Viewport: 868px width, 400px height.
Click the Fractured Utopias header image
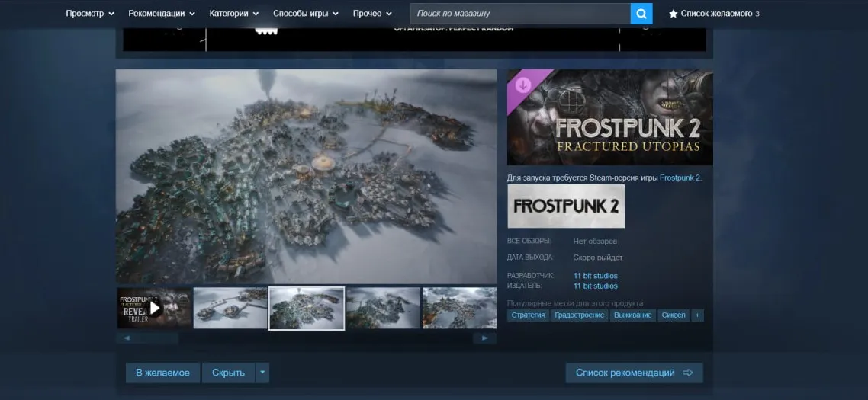coord(610,117)
